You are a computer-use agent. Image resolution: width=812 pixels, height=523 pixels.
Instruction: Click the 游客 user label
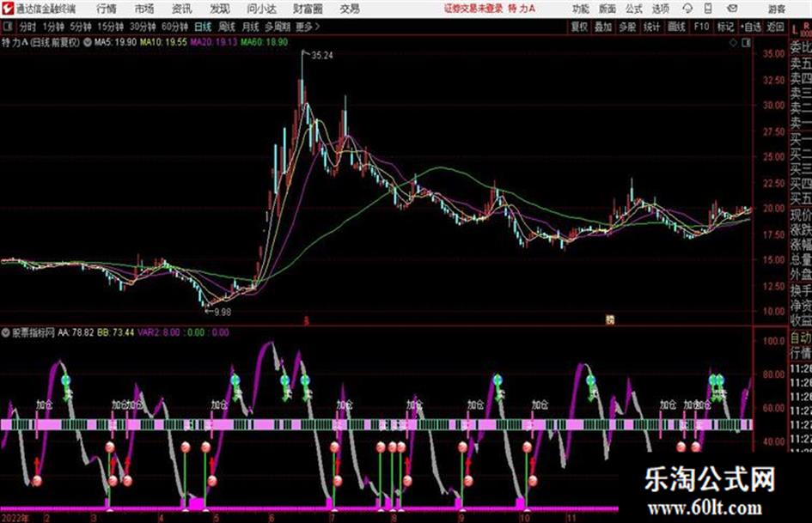coord(777,9)
